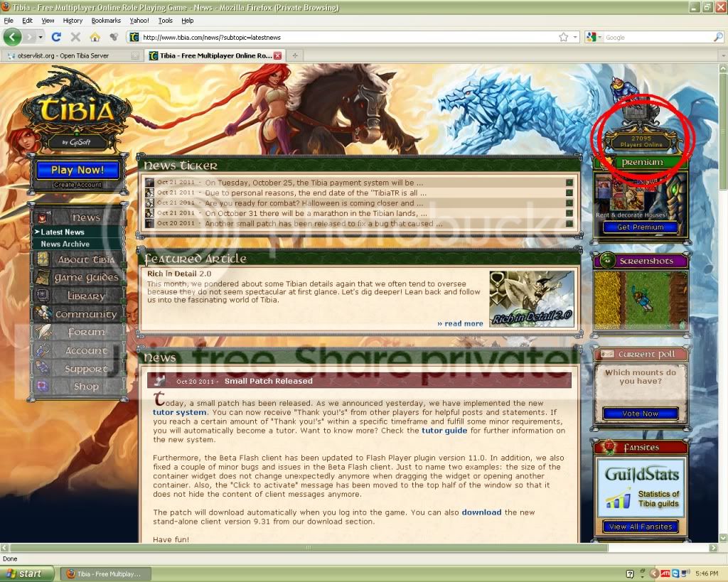Open the list all tabs dropdown
This screenshot has height=582, width=728.
[x=723, y=55]
